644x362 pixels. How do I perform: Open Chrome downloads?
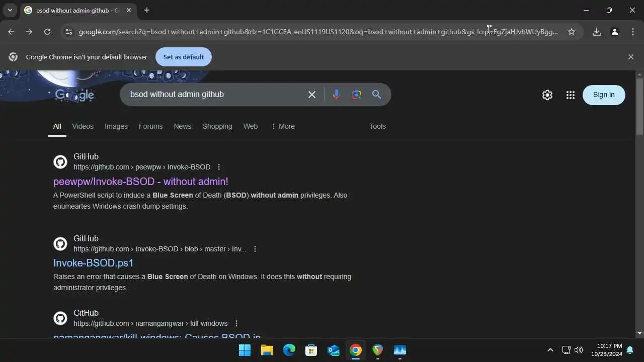click(x=597, y=32)
